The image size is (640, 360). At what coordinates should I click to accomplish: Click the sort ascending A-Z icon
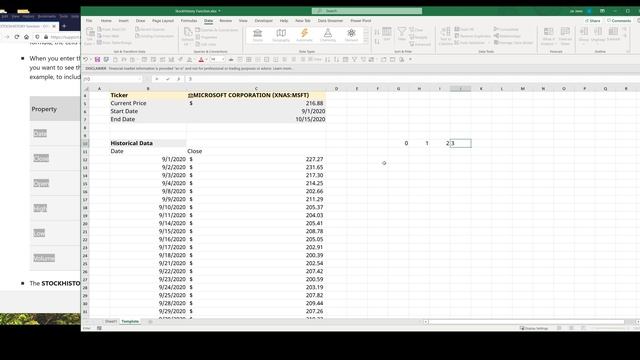tap(377, 32)
